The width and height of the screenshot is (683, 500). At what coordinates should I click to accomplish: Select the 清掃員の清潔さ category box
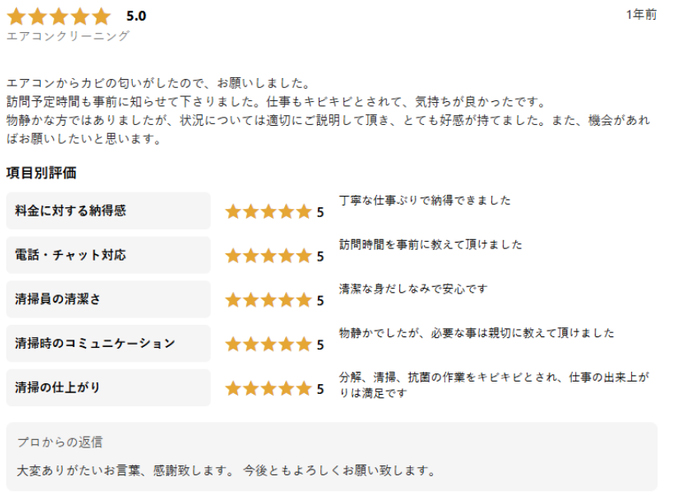[x=108, y=299]
